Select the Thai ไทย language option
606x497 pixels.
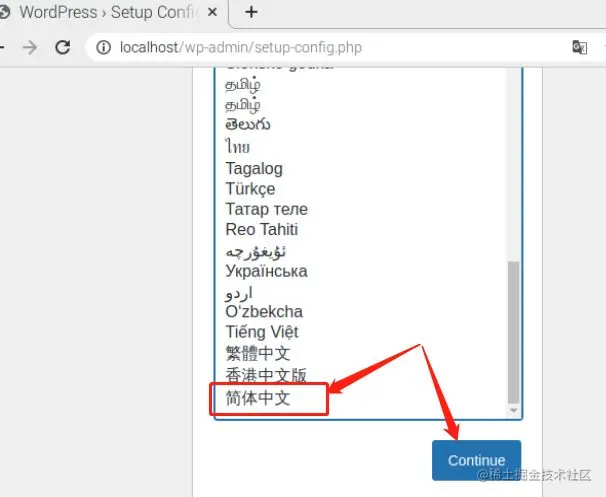pyautogui.click(x=238, y=147)
